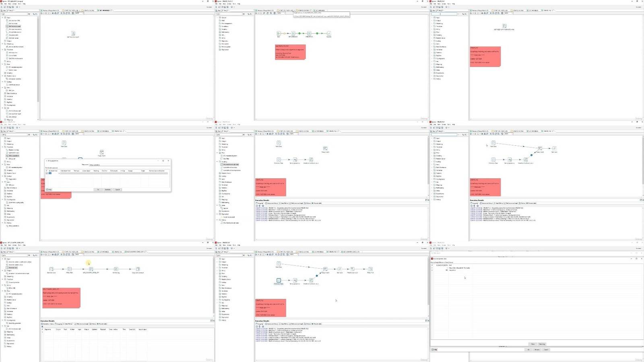644x362 pixels.
Task: Click Open file icon in SET_VARIABLES (changed) window
Action: pyautogui.click(x=5, y=7)
